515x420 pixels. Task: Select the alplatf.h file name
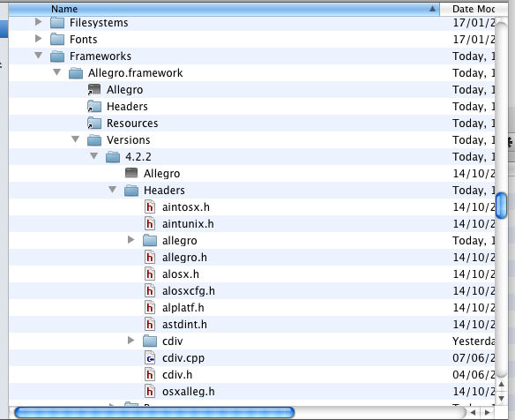pos(183,308)
